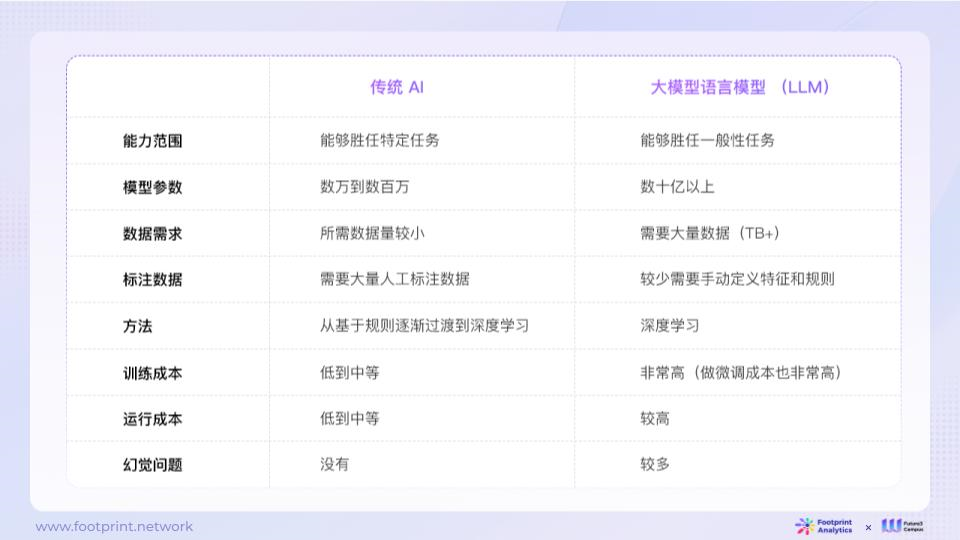
Task: Click the 深度学习 cell in LLM column
Action: [670, 326]
